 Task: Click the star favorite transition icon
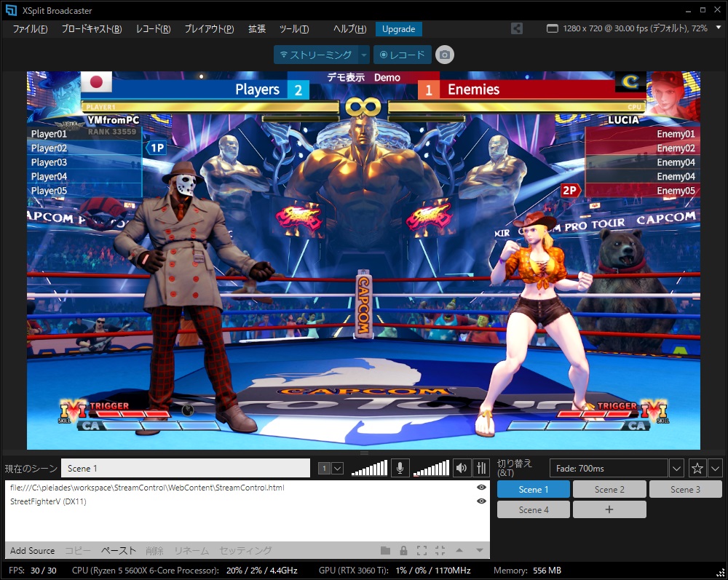tap(697, 468)
